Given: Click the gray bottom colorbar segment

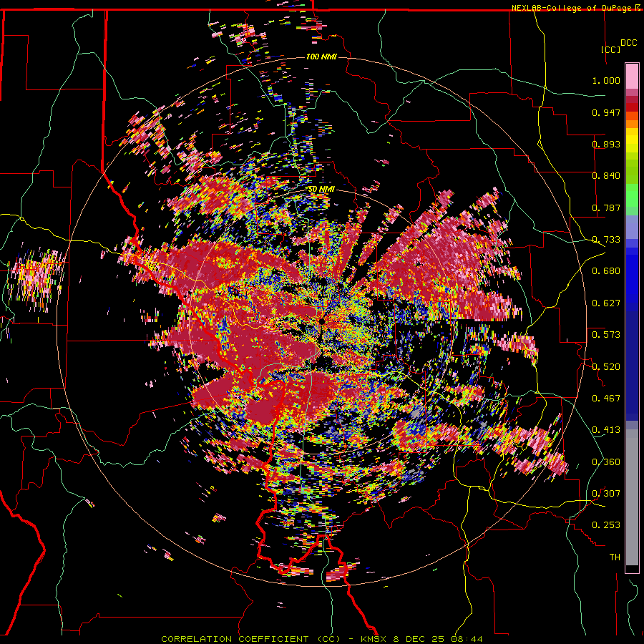Looking at the screenshot, I should coord(632,497).
